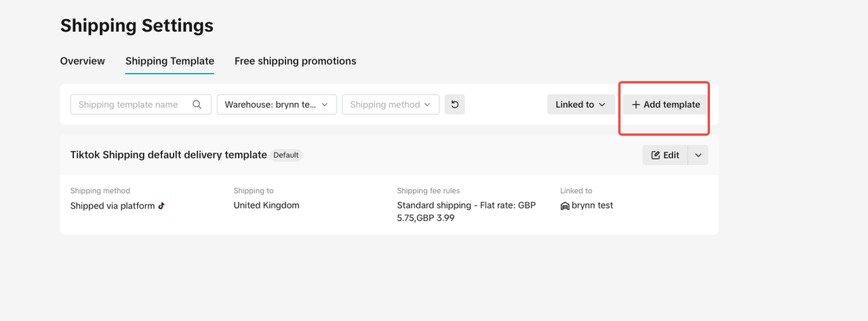Switch to the Overview tab
The height and width of the screenshot is (321, 868).
(x=83, y=61)
